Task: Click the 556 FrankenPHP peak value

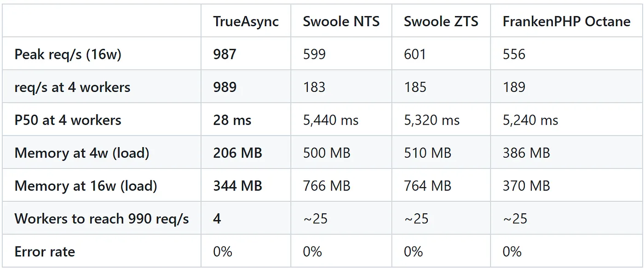Action: click(514, 54)
